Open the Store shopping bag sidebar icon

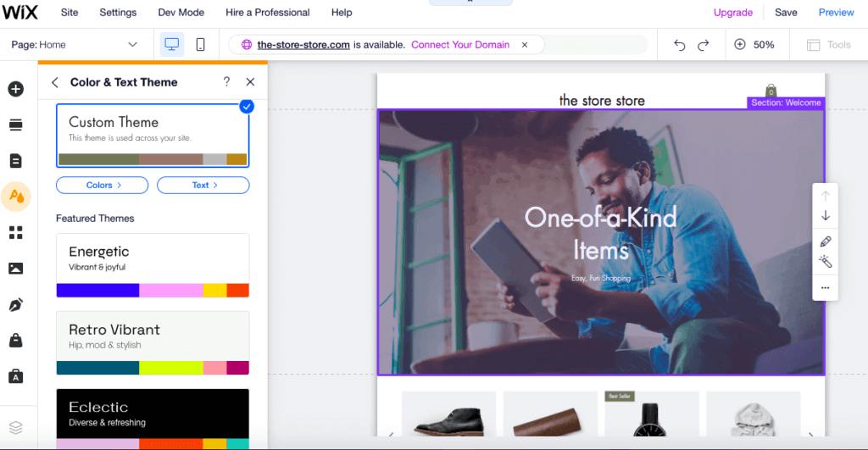click(16, 341)
